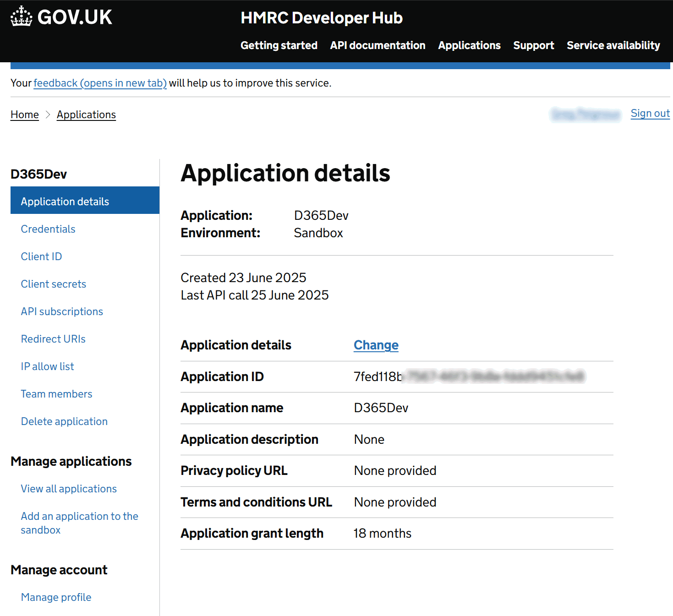Select Application details in the sidebar
The height and width of the screenshot is (616, 673).
[x=85, y=200]
